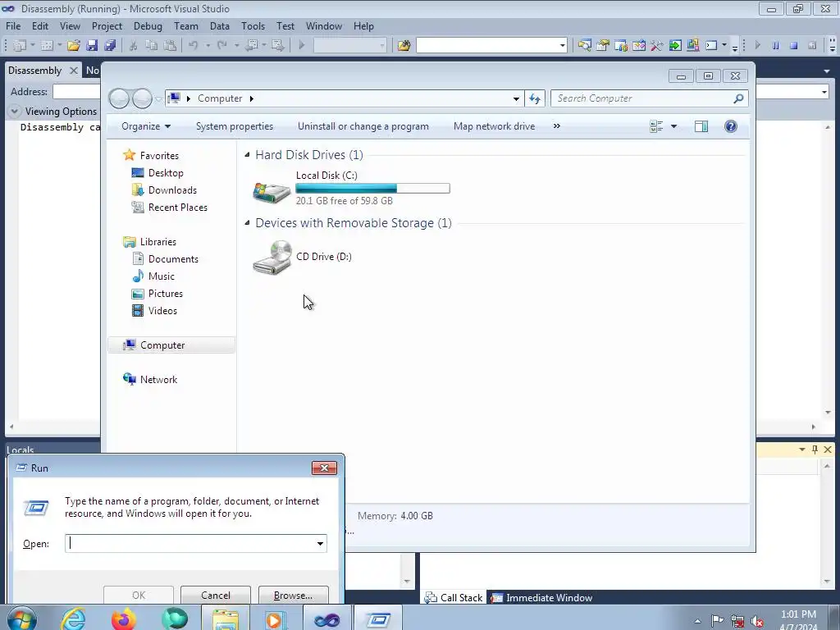Image resolution: width=840 pixels, height=630 pixels.
Task: Save the current file via floppy icon
Action: tap(92, 46)
